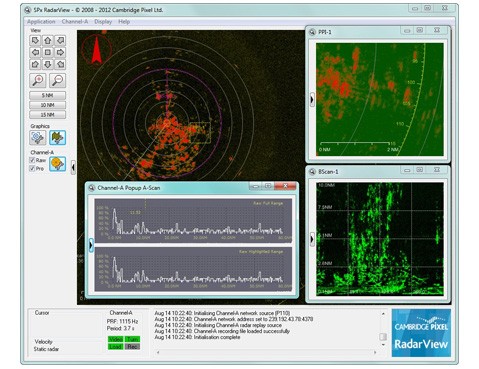
Task: Click the log horizontal scroll left arrow
Action: 158,352
